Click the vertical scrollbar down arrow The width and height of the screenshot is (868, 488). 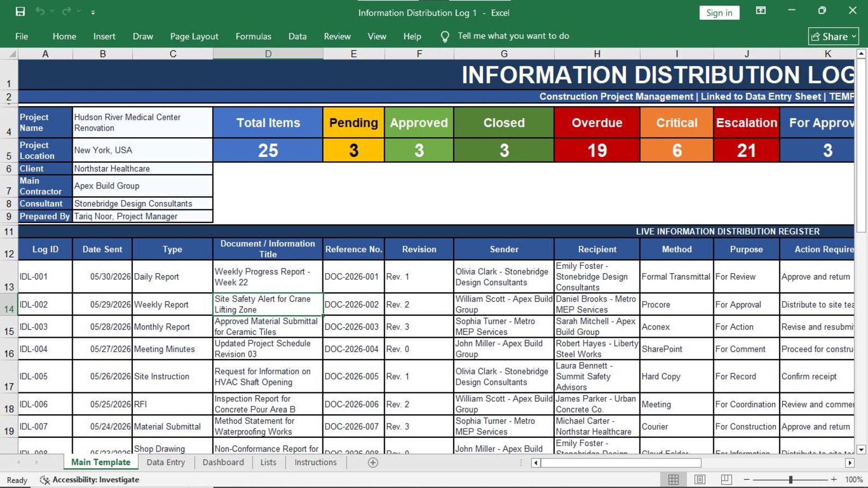point(861,450)
